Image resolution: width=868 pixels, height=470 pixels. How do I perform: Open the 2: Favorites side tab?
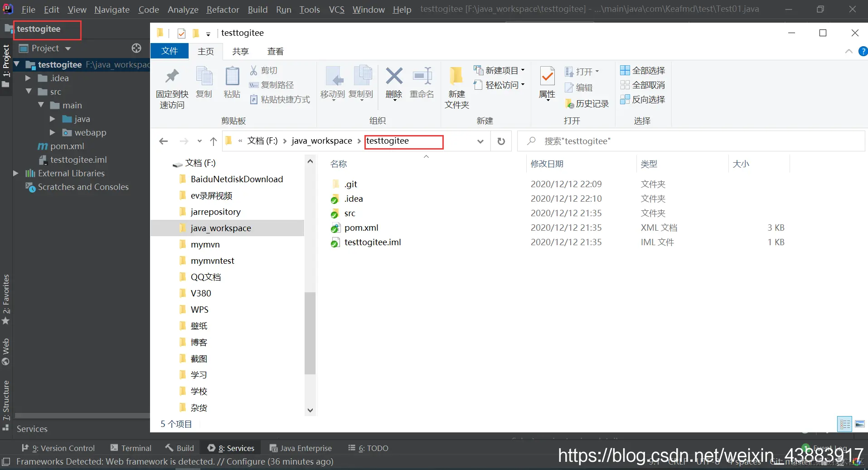pos(6,299)
